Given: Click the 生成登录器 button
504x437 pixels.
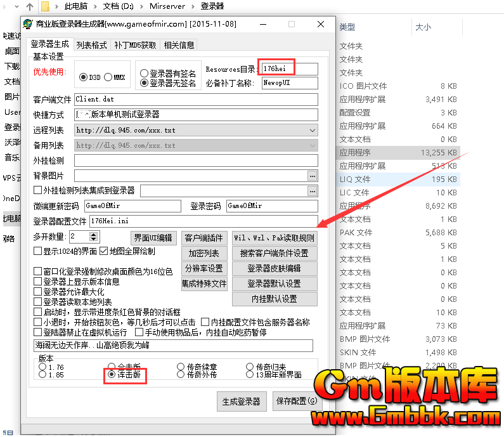Looking at the screenshot, I should pyautogui.click(x=241, y=401).
